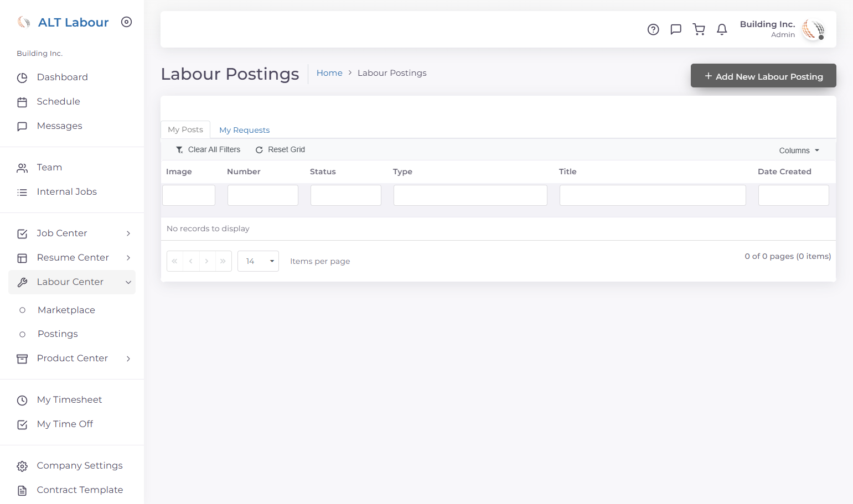Focus the Date Created filter field
Screen dimensions: 853x504
pyautogui.click(x=794, y=195)
